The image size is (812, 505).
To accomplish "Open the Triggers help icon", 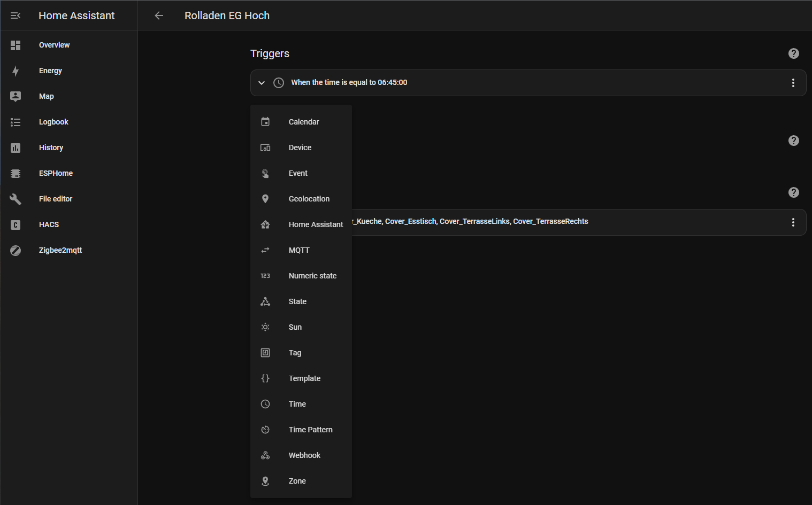I will click(x=793, y=53).
